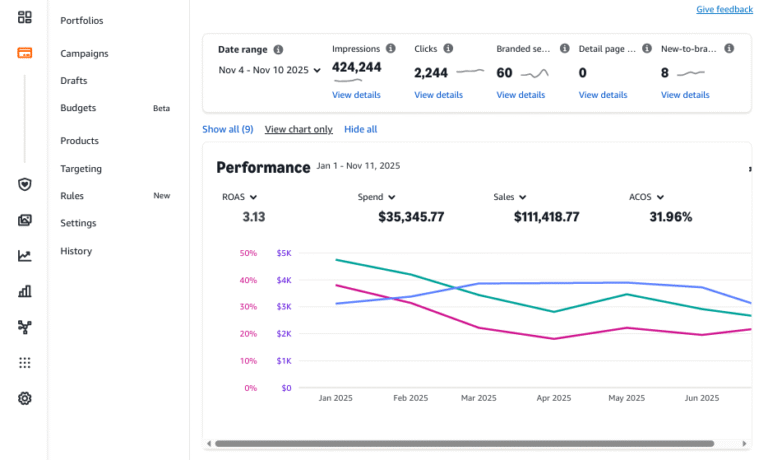Go to Targeting in the side menu
This screenshot has width=768, height=460.
(x=81, y=169)
